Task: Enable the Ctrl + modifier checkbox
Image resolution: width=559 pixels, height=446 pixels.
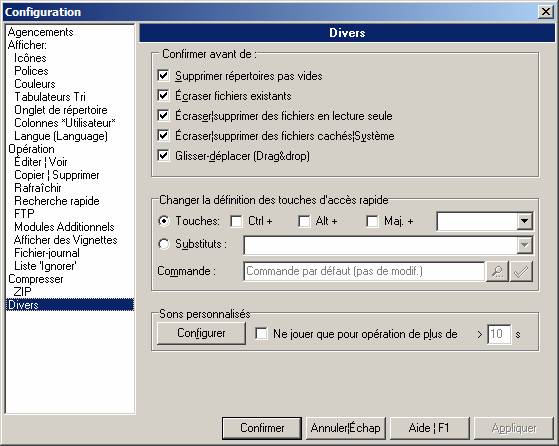Action: [x=236, y=221]
